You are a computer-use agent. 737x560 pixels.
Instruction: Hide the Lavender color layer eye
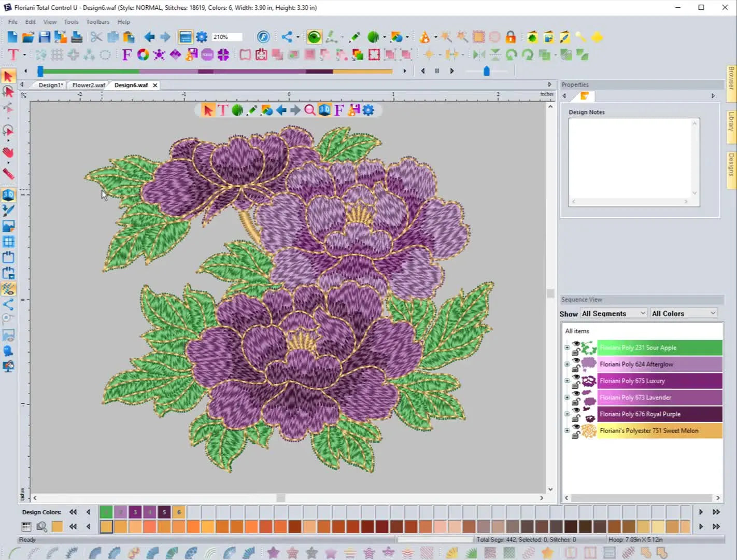[576, 394]
